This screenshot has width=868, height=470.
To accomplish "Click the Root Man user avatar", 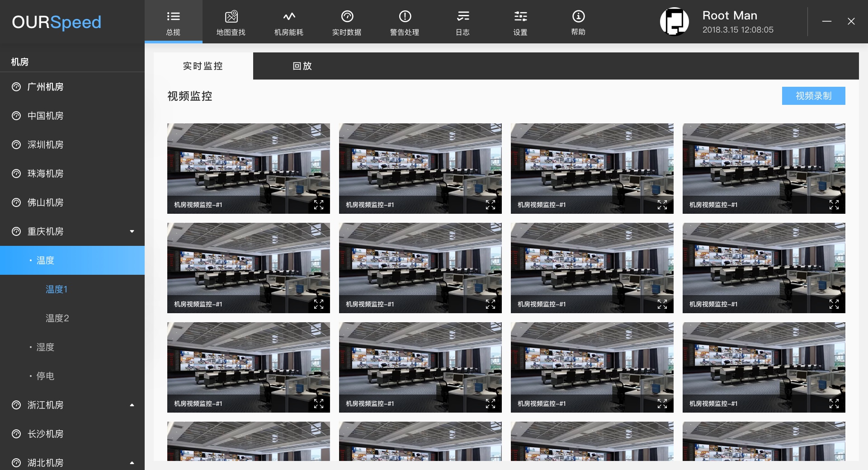I will pos(674,22).
